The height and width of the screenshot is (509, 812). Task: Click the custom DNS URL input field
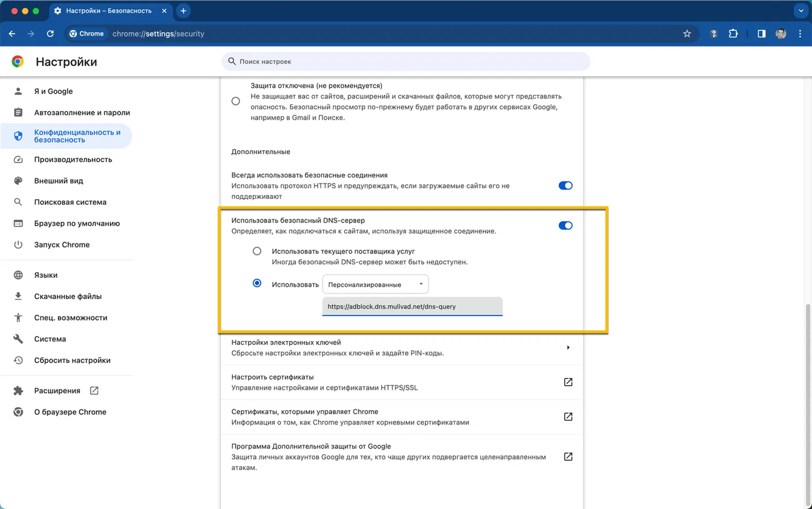[x=412, y=306]
